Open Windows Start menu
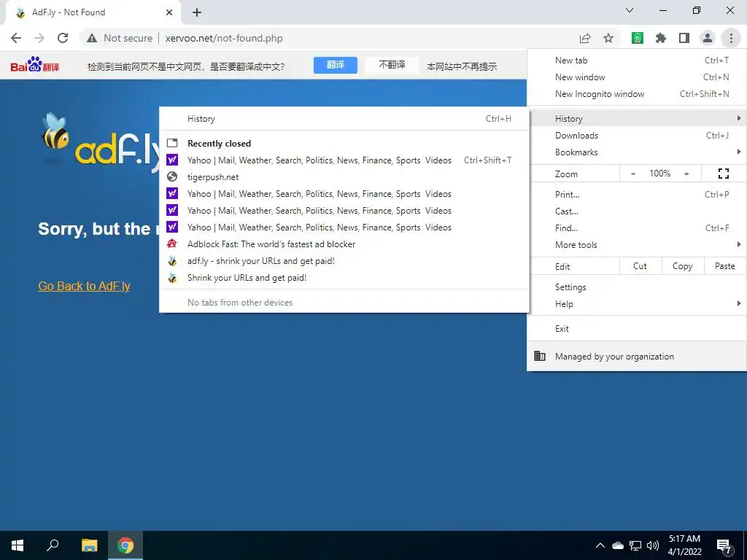The width and height of the screenshot is (747, 560). pos(18,545)
